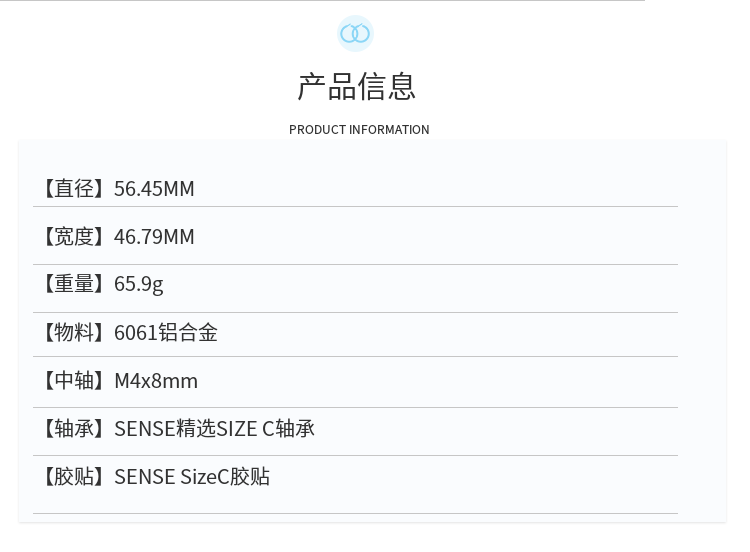This screenshot has height=552, width=750.
Task: Click the blank area below 【胶贴】 row
Action: [355, 500]
